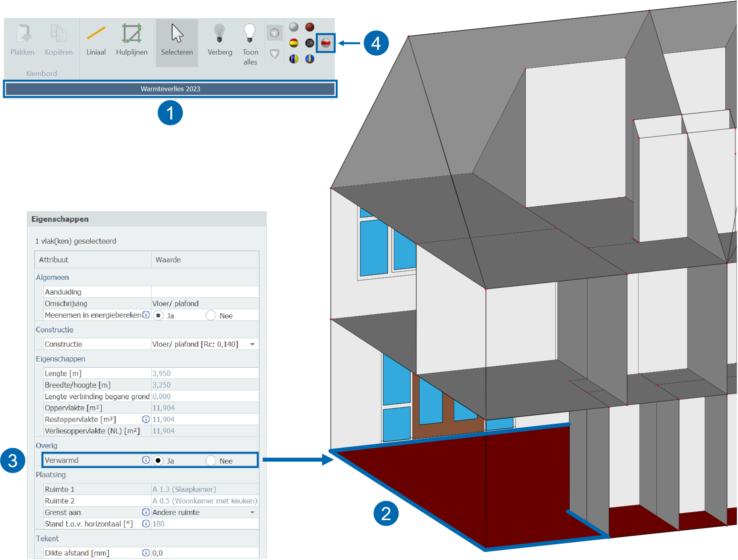
Task: Click the brick-textured red sphere icon
Action: coord(310,27)
